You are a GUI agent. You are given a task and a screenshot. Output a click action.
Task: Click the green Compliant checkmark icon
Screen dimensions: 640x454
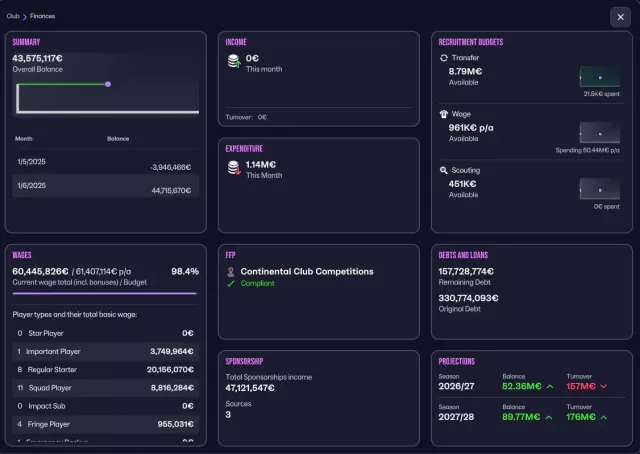(x=231, y=283)
